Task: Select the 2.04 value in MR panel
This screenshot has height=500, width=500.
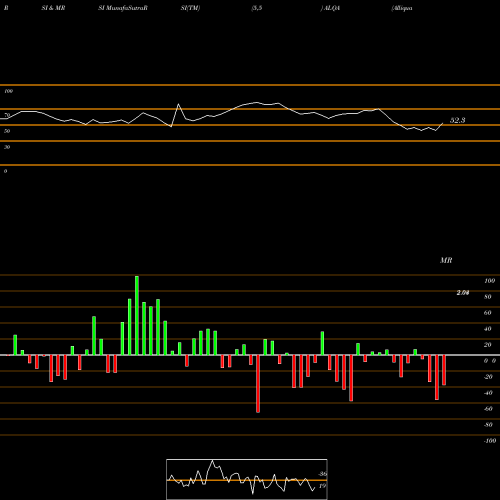Action: (463, 293)
